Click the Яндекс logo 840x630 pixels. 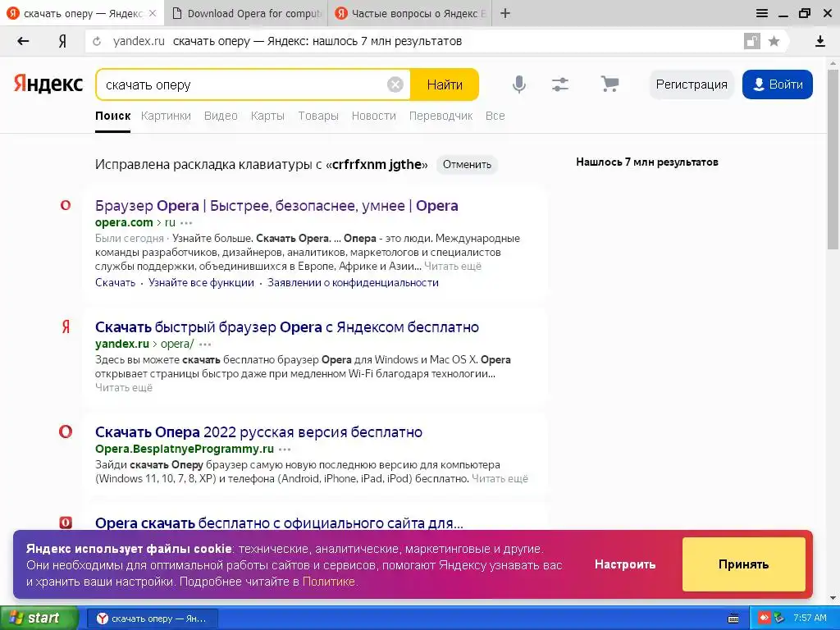coord(48,84)
